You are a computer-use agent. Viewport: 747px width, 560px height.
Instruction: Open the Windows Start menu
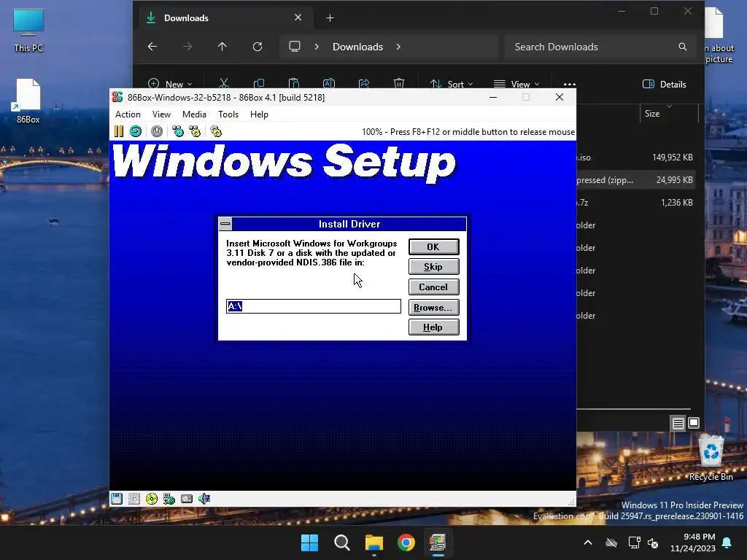(x=309, y=542)
